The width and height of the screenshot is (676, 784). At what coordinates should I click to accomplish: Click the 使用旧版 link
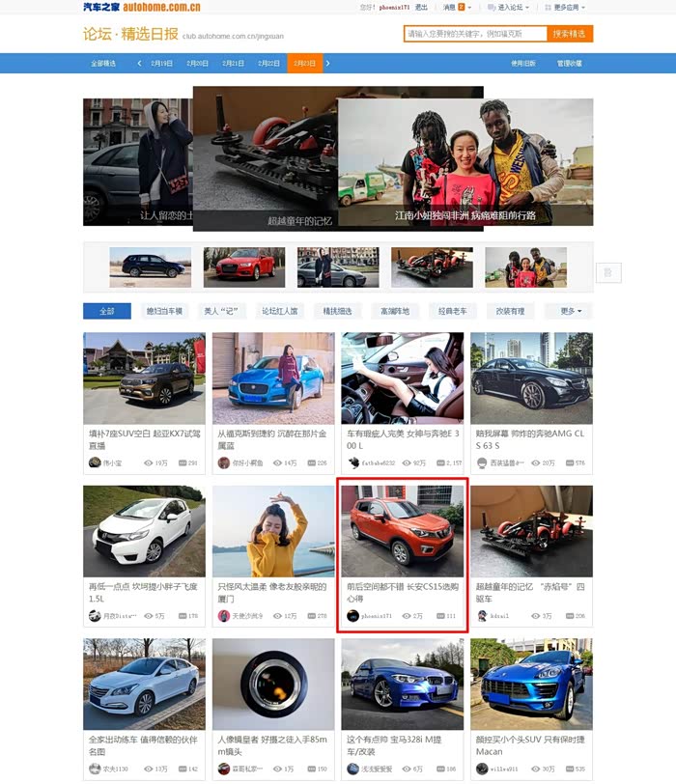(x=523, y=64)
